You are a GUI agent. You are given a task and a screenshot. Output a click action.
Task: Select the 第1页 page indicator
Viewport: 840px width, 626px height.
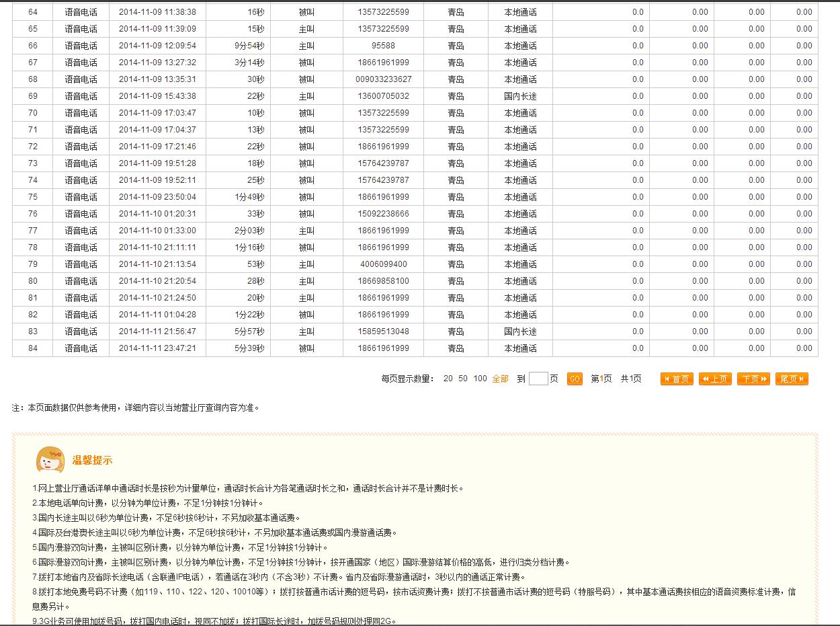(x=601, y=379)
